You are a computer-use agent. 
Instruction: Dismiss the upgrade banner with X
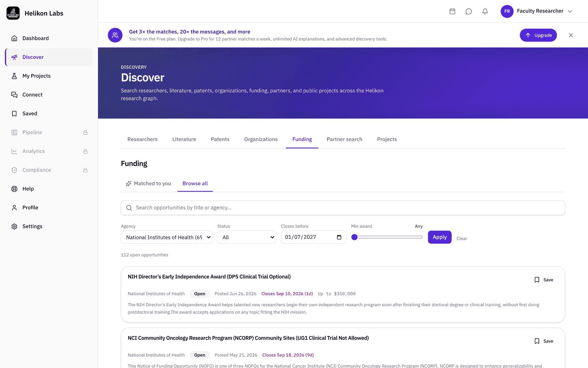point(571,35)
